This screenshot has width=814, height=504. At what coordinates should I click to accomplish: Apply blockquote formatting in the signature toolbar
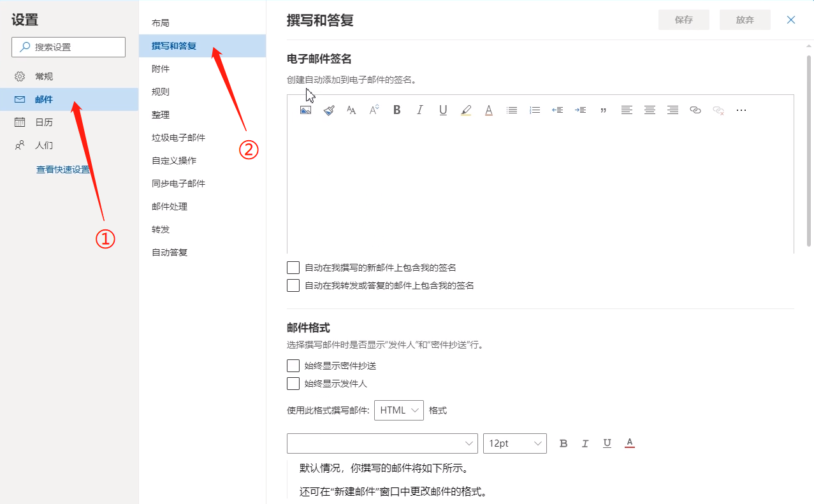(x=603, y=110)
